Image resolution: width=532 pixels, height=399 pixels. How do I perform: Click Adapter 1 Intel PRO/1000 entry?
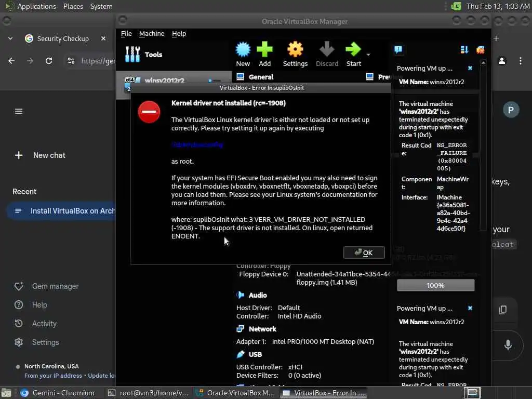point(305,342)
